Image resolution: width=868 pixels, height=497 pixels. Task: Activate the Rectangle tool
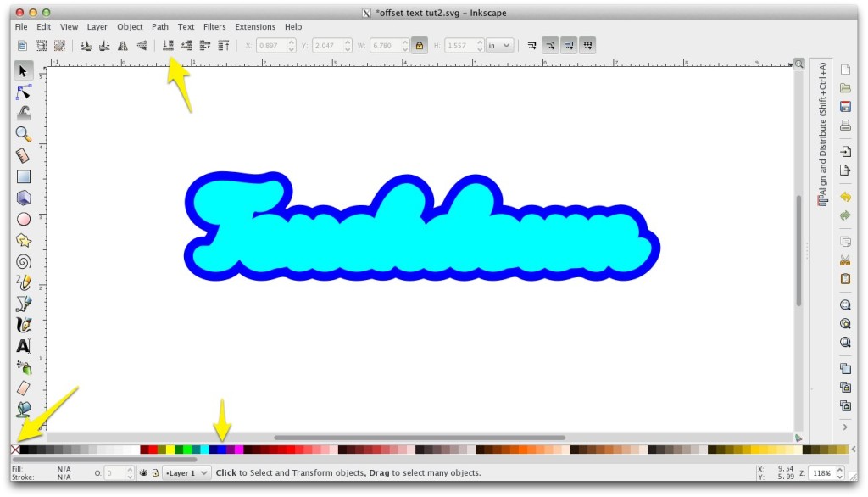(x=24, y=176)
